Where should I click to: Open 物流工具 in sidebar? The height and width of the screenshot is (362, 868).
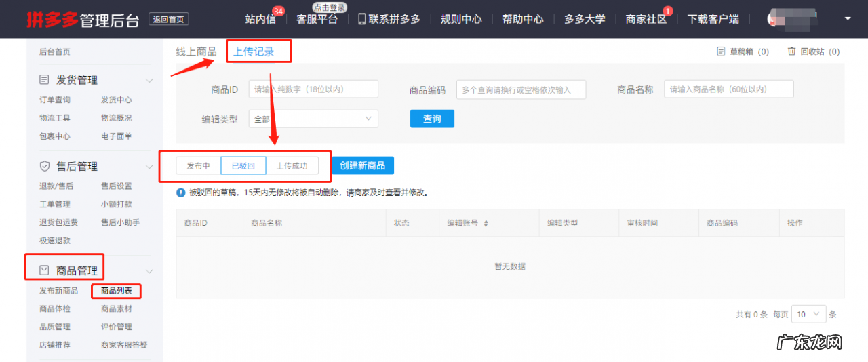pyautogui.click(x=55, y=118)
